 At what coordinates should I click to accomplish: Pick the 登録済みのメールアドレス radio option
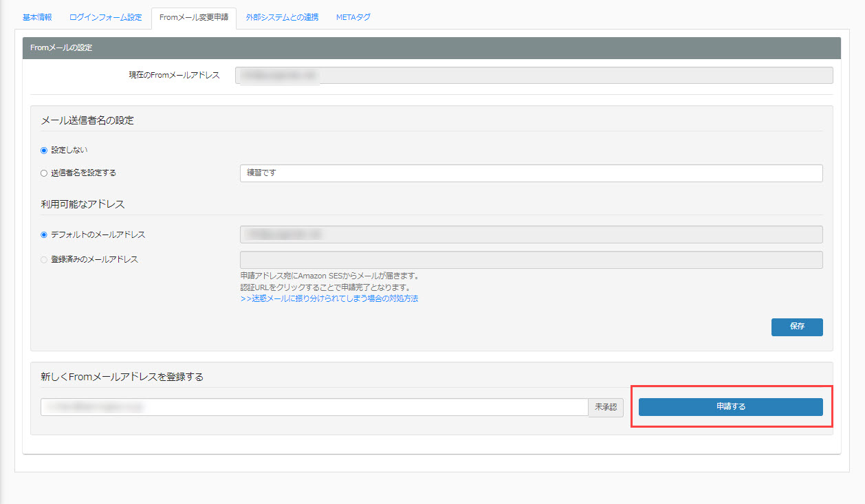click(44, 260)
